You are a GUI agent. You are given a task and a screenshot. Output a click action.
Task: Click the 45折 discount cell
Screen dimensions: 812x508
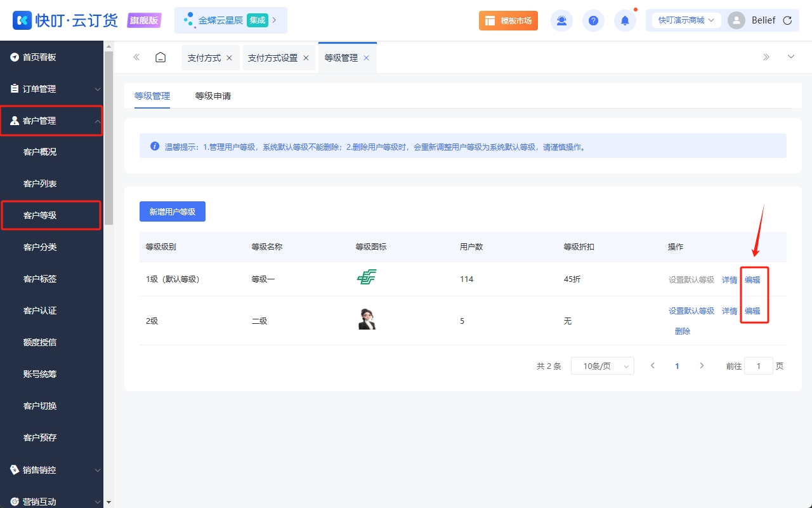[x=572, y=279]
